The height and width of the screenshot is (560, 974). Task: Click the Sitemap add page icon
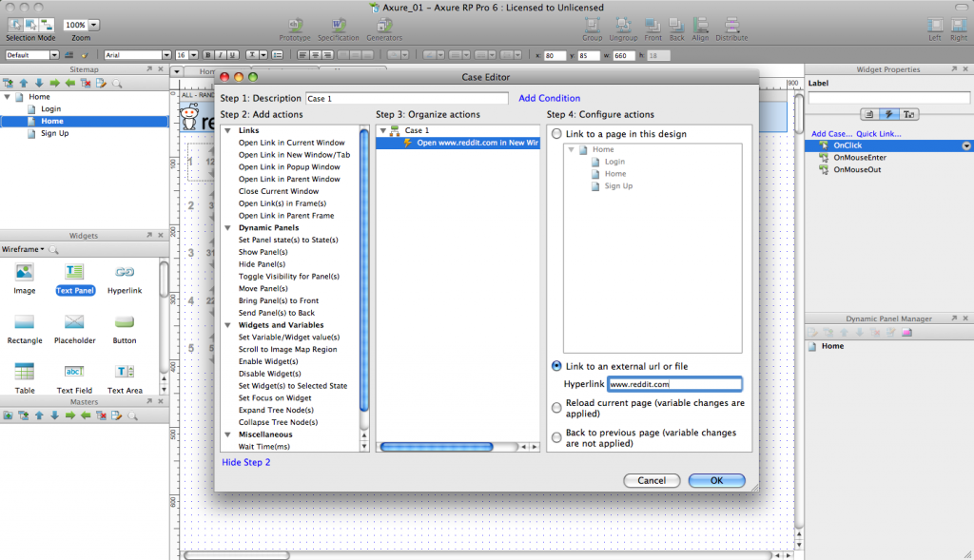pos(8,83)
